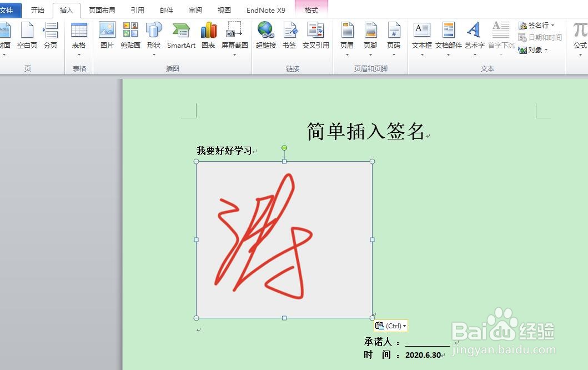This screenshot has height=370, width=588.
Task: Insert an Equation (公式)
Action: 580,34
